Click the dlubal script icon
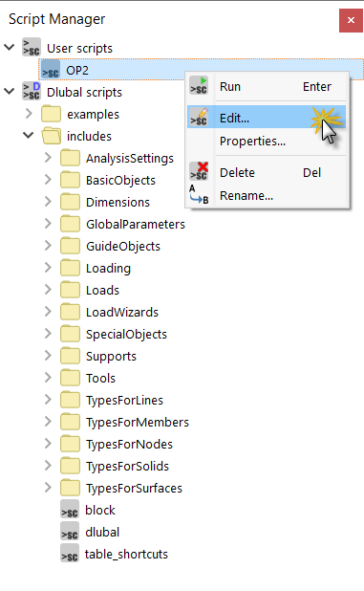This screenshot has width=364, height=591. (x=70, y=531)
